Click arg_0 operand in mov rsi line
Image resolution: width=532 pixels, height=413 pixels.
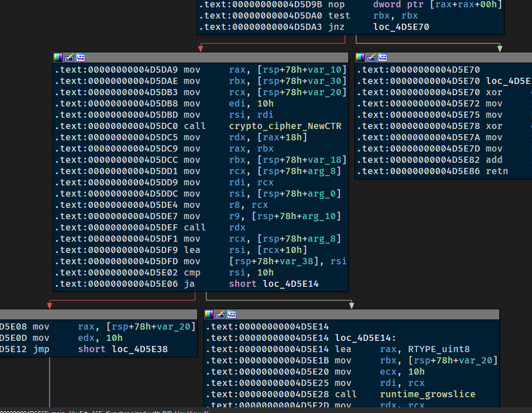pyautogui.click(x=322, y=194)
